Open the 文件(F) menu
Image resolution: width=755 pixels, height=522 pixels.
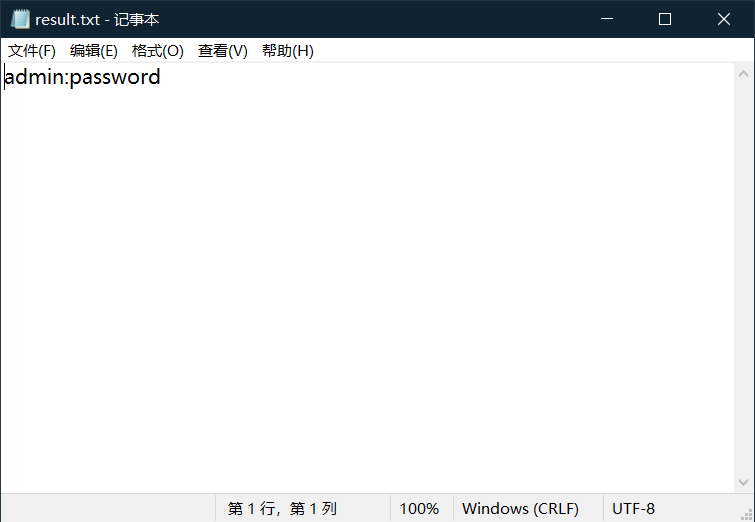[32, 51]
